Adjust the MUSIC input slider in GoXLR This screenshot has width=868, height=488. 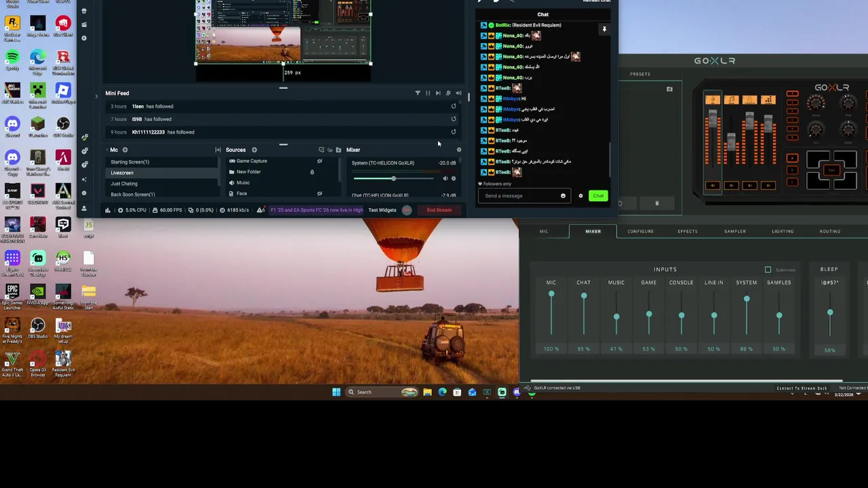[616, 317]
